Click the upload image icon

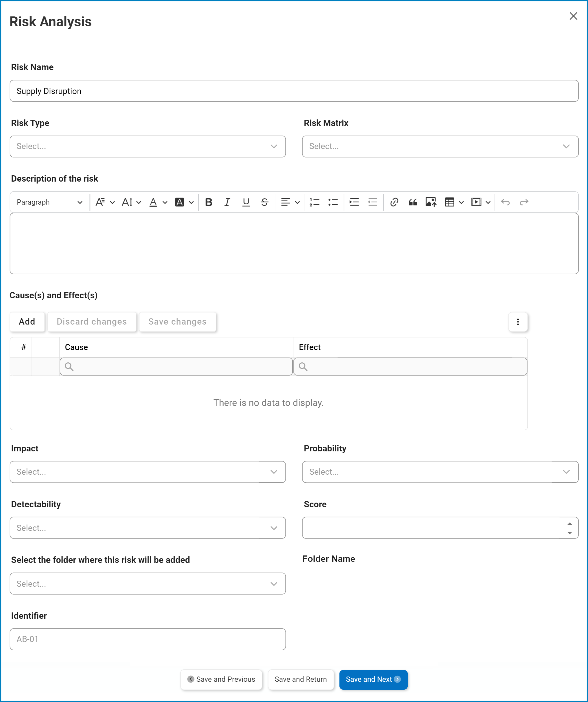pos(431,202)
